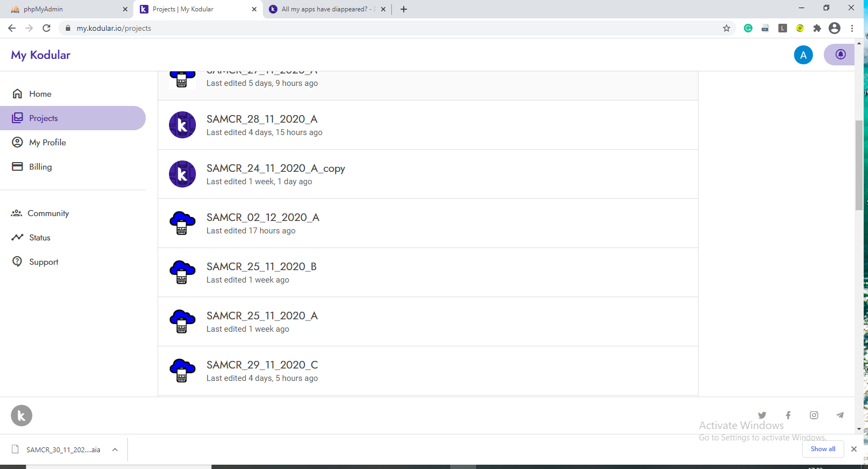Viewport: 868px width, 469px height.
Task: Open a new browser tab
Action: tap(404, 9)
